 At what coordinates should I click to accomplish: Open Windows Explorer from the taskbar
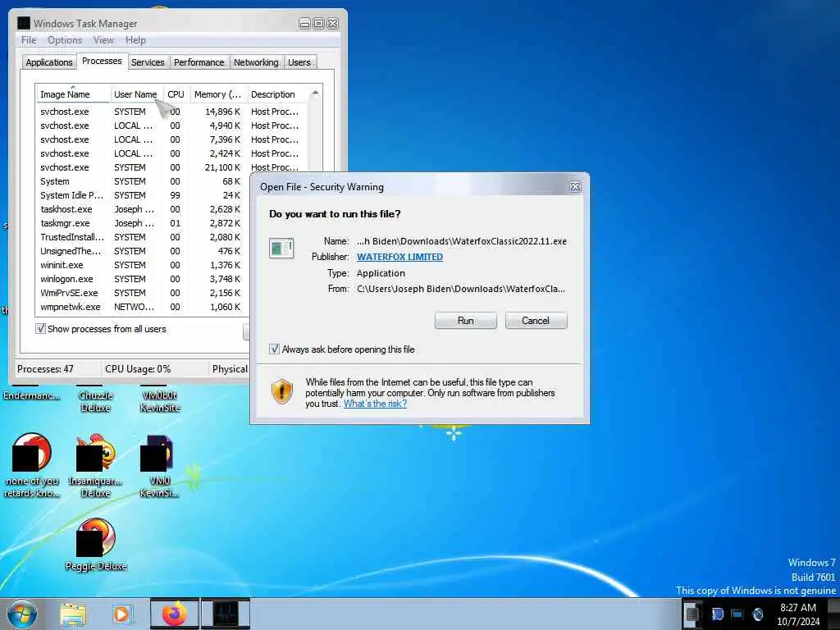(73, 614)
